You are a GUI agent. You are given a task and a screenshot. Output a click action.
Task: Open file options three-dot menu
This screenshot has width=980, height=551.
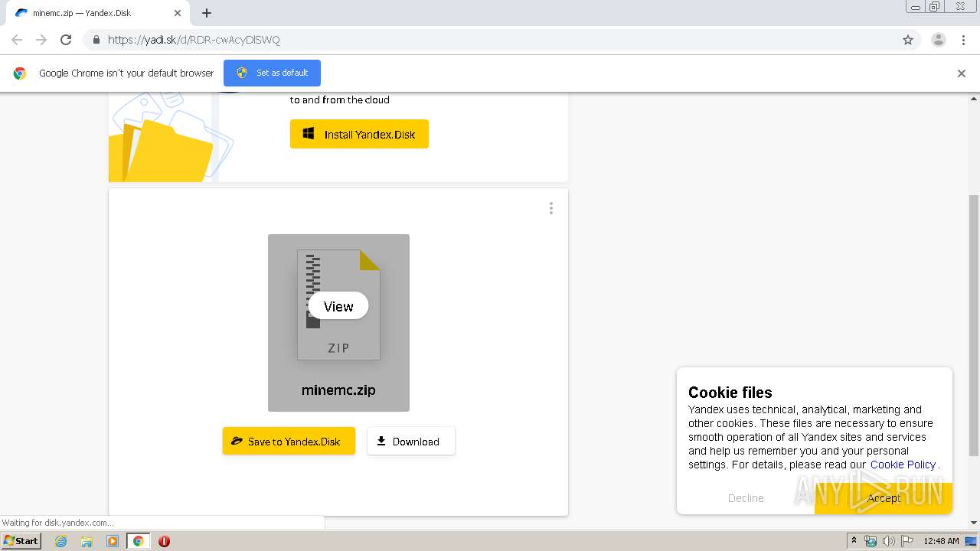click(550, 208)
